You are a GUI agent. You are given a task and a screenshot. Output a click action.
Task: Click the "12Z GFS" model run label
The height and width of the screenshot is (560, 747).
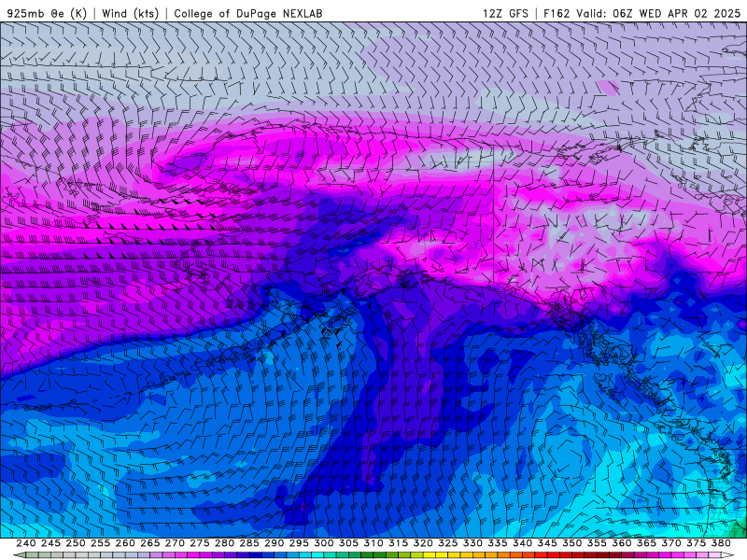click(505, 13)
